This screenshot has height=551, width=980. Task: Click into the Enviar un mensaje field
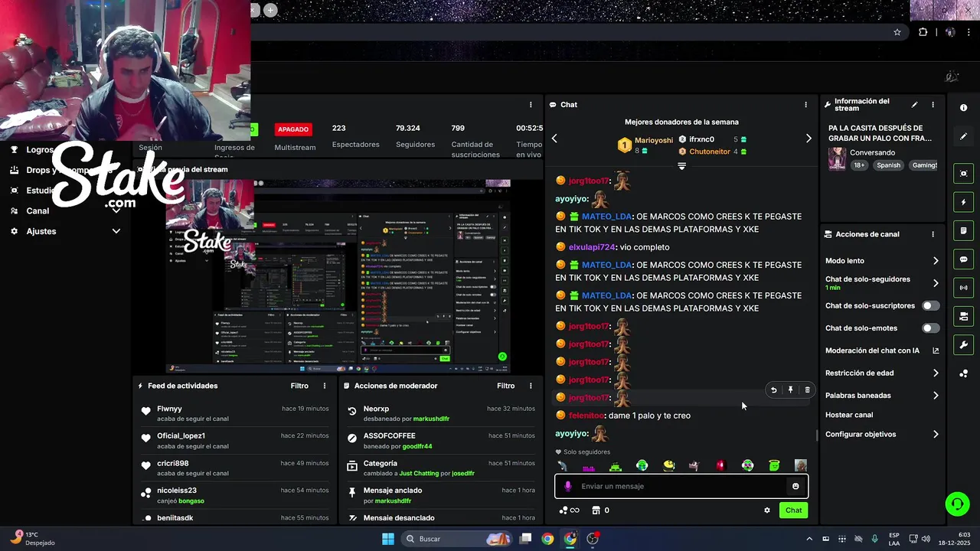tap(681, 486)
